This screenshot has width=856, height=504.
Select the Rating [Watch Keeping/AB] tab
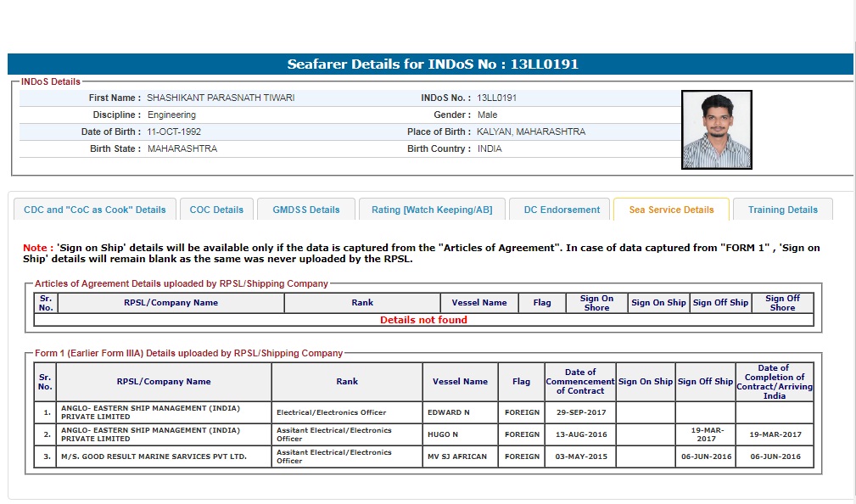pyautogui.click(x=431, y=210)
